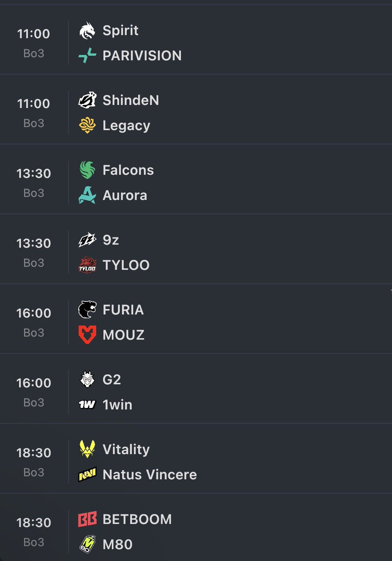
Task: Click the Natus Vincere logo
Action: click(x=87, y=474)
